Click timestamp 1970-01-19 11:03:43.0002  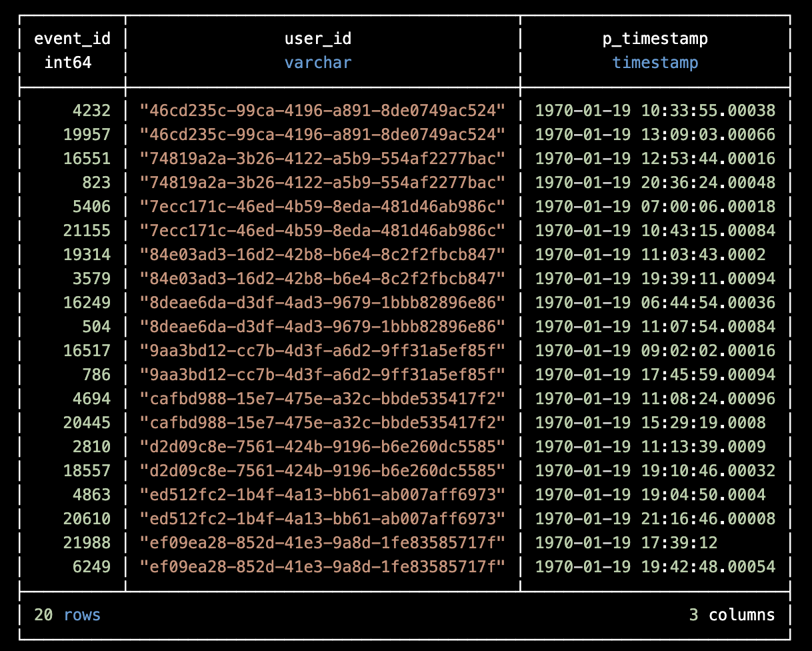pyautogui.click(x=650, y=255)
